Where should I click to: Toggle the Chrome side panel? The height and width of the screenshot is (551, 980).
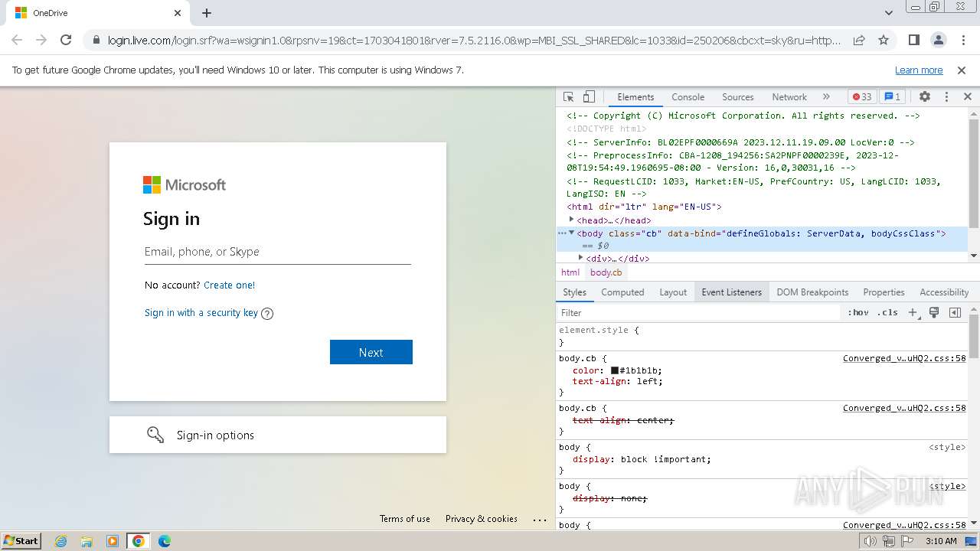(914, 40)
